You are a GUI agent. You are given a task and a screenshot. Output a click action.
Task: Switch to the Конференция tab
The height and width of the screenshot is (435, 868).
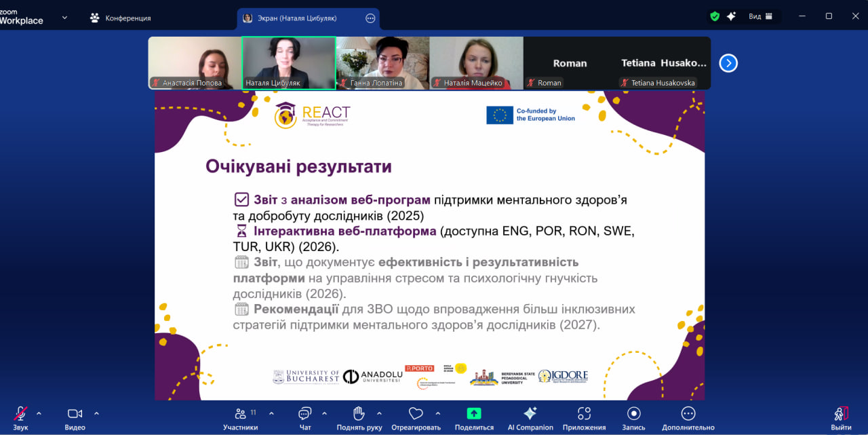(x=121, y=18)
